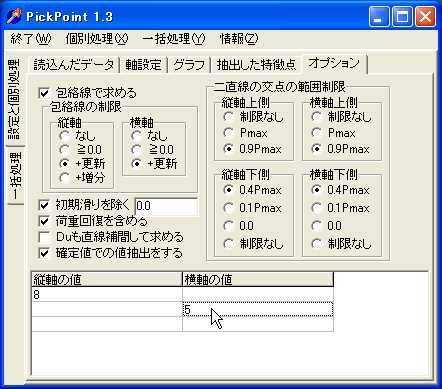Select the vertical 設定と個別処理 side tab
Viewport: 442px width, 389px height.
[x=15, y=100]
